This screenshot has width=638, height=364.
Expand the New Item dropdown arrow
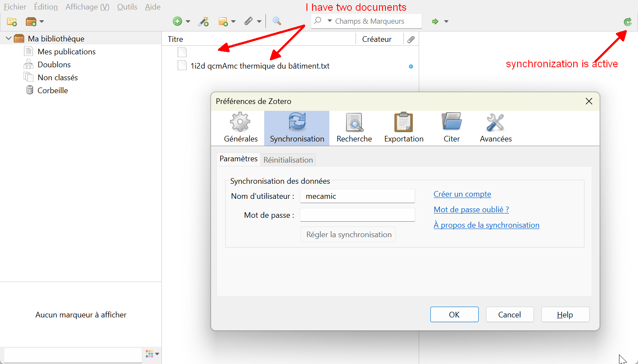[188, 22]
